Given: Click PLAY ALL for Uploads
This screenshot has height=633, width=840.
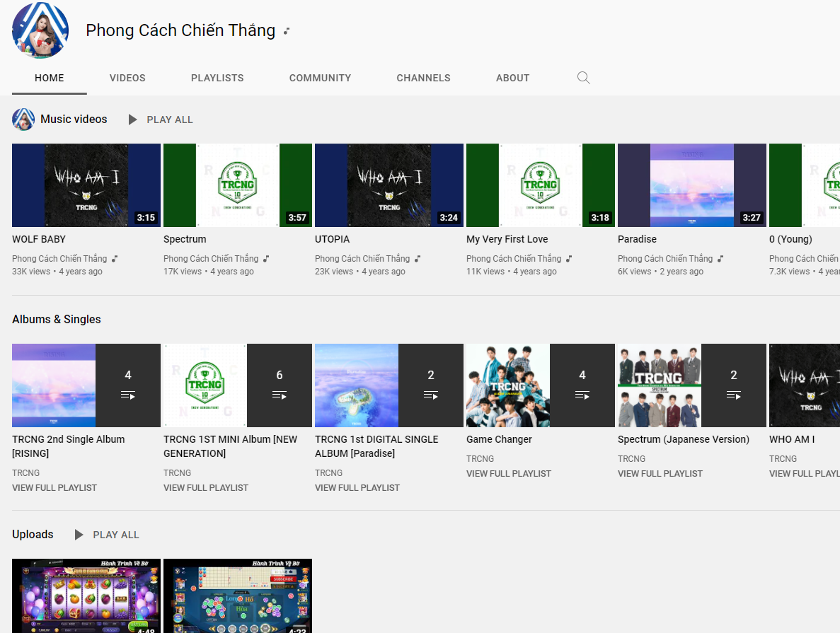Looking at the screenshot, I should [x=116, y=535].
